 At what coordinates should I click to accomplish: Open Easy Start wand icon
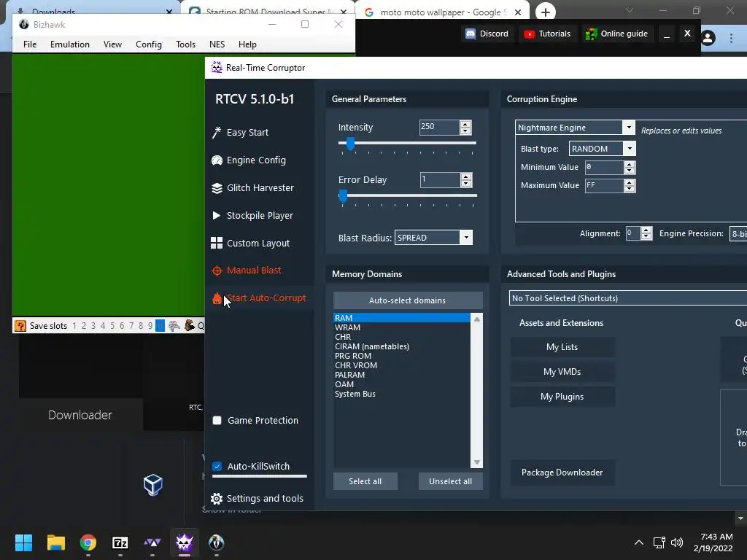point(216,133)
